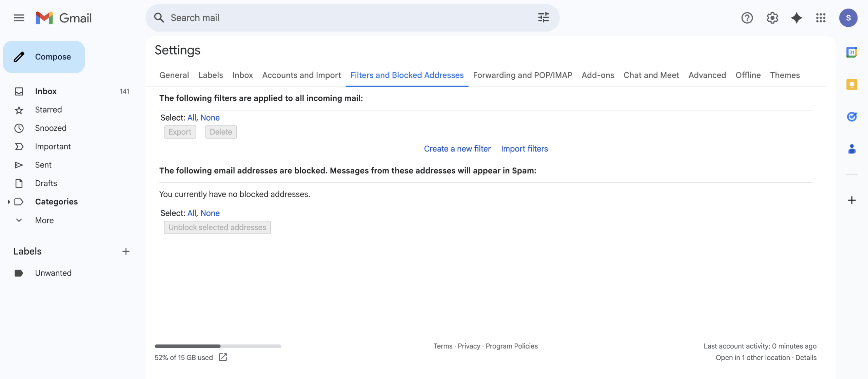
Task: Click the Compose button
Action: click(44, 57)
